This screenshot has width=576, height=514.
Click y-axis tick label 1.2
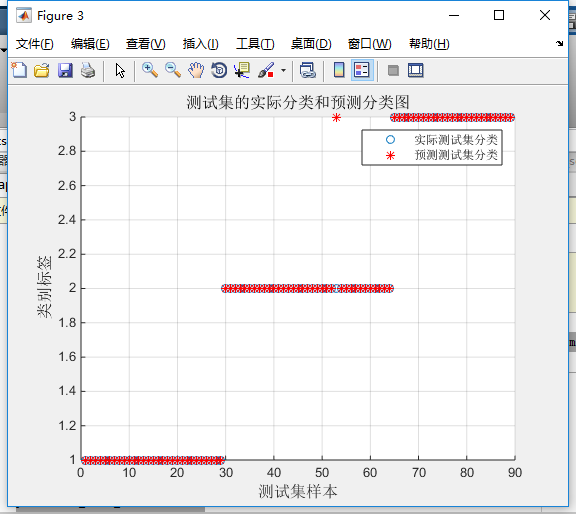pyautogui.click(x=67, y=425)
